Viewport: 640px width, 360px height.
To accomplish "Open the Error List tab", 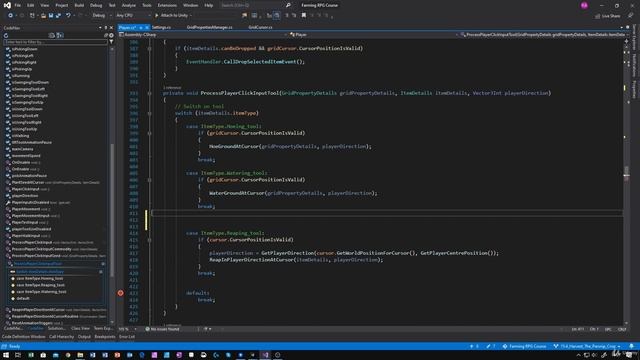I will point(127,337).
